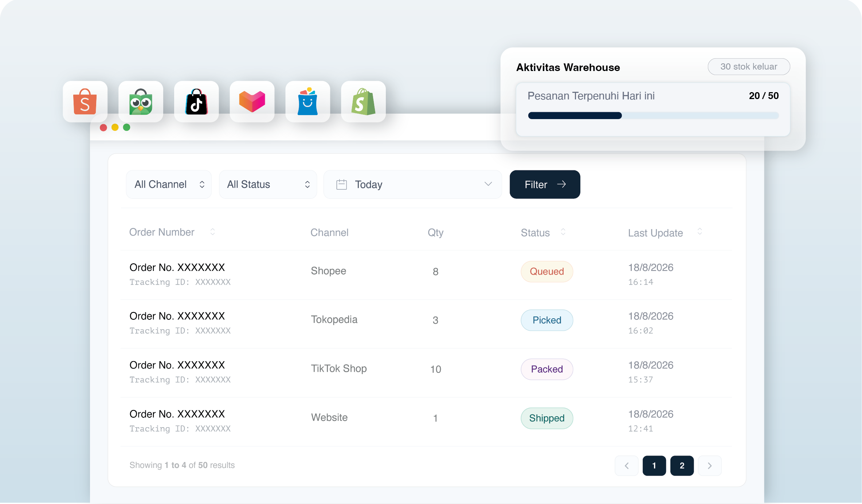
Task: Click the Queued status badge
Action: point(547,271)
